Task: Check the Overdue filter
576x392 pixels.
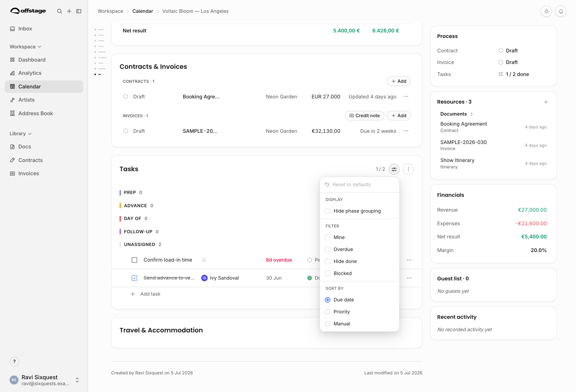Action: click(x=327, y=249)
